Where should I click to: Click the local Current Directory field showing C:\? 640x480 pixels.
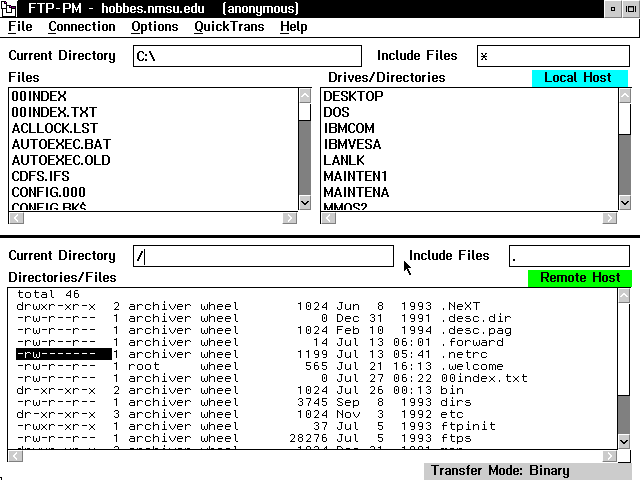pyautogui.click(x=247, y=56)
